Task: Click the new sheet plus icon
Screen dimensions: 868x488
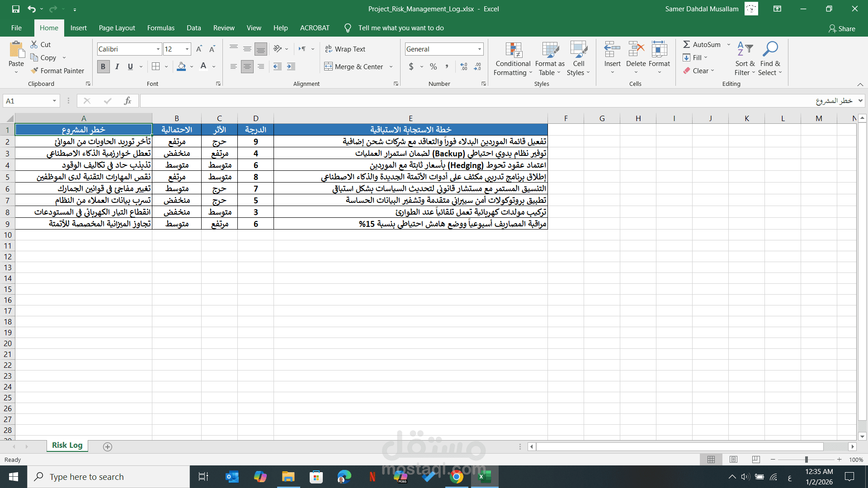Action: (x=108, y=447)
